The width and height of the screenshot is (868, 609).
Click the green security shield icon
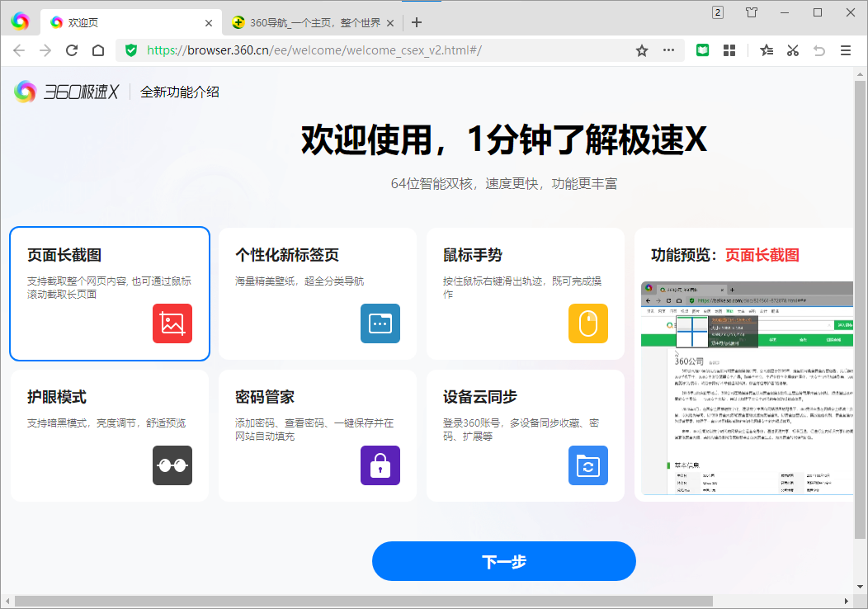131,50
